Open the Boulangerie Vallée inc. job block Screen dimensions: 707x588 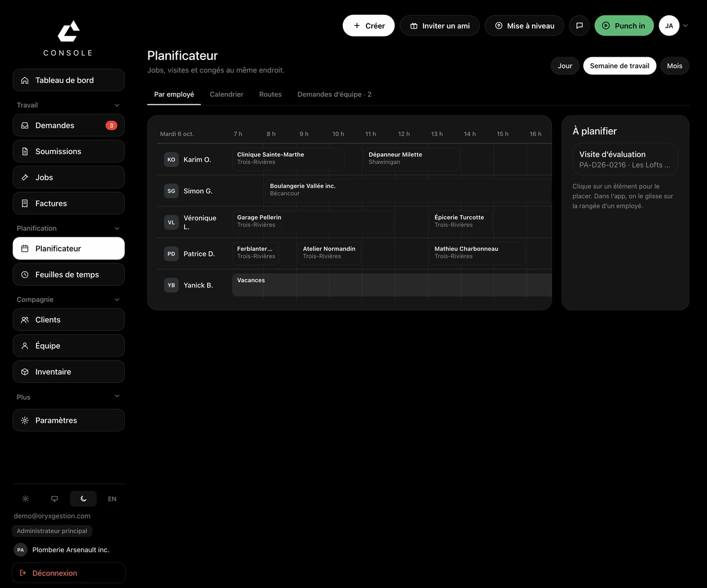(x=408, y=190)
